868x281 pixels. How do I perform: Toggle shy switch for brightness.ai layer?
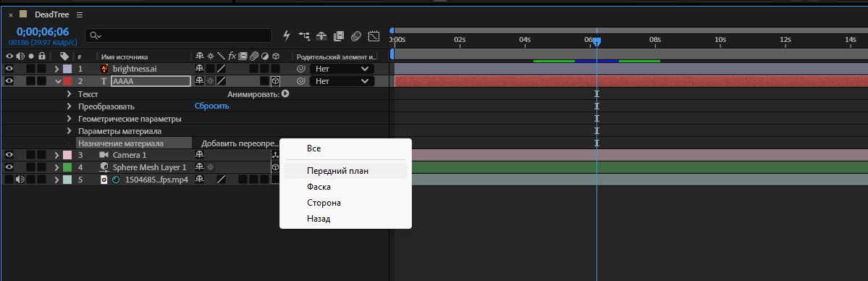(x=199, y=69)
